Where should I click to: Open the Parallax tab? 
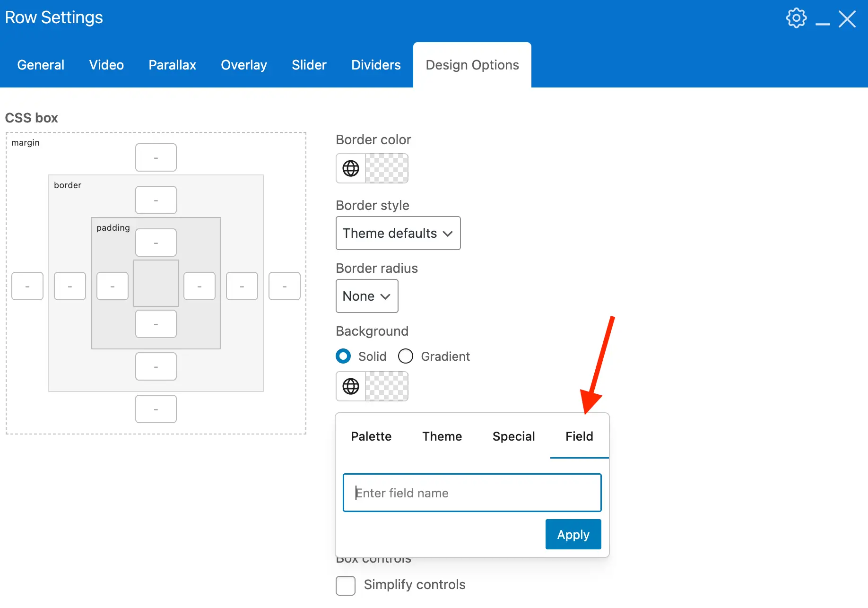172,65
